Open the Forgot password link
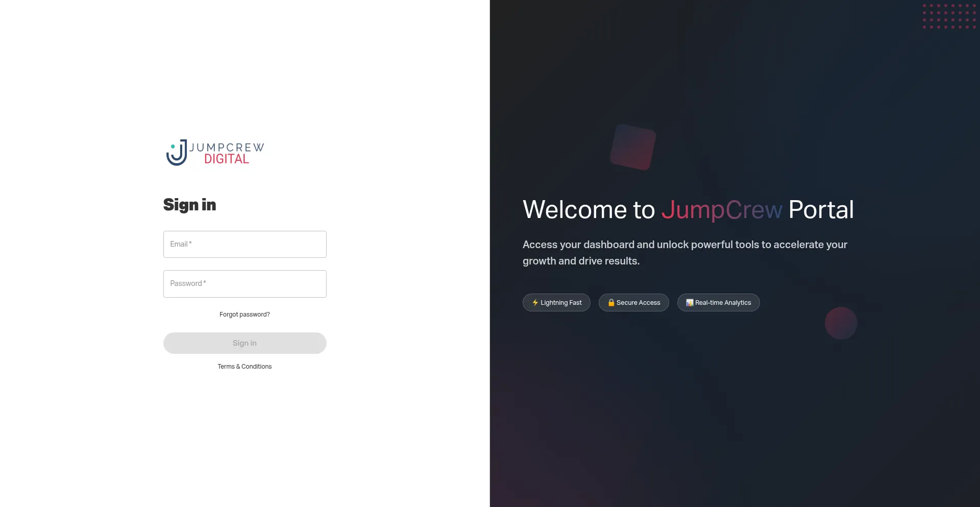Viewport: 980px width, 507px height. (244, 315)
